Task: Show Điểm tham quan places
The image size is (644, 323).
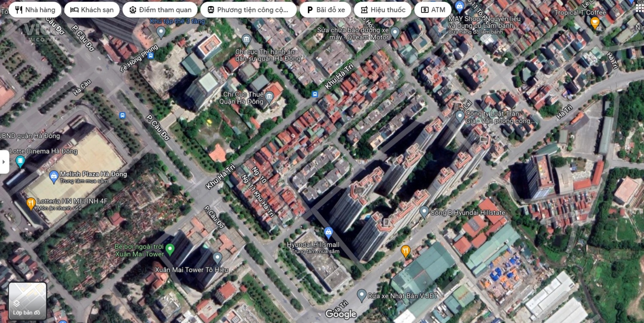Action: pyautogui.click(x=160, y=10)
